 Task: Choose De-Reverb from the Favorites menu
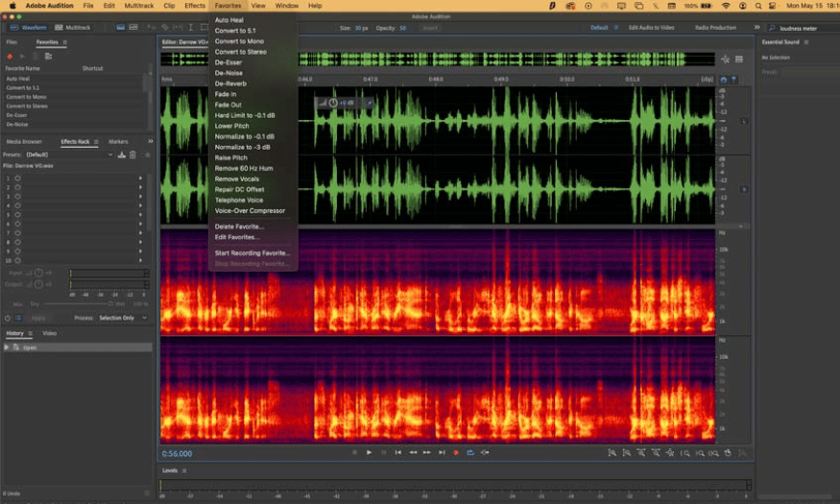[229, 84]
